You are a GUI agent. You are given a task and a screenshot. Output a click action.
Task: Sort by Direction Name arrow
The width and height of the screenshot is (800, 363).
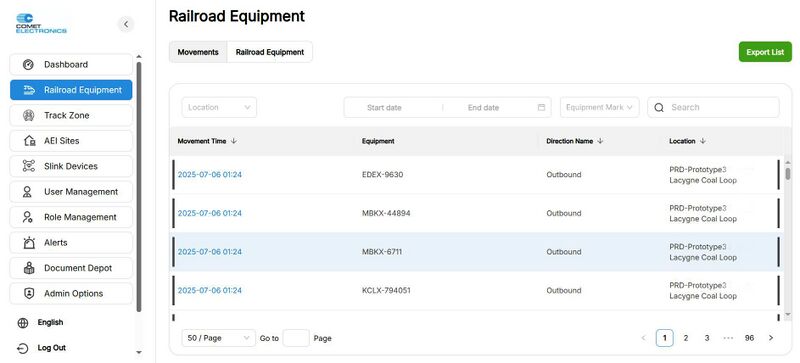(x=600, y=141)
